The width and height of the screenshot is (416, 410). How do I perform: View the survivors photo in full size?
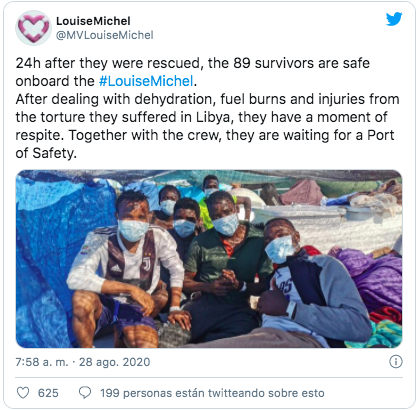coord(209,259)
